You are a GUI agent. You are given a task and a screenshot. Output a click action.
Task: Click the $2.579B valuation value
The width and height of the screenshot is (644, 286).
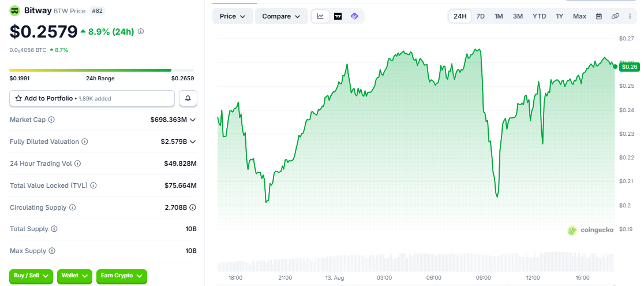174,142
